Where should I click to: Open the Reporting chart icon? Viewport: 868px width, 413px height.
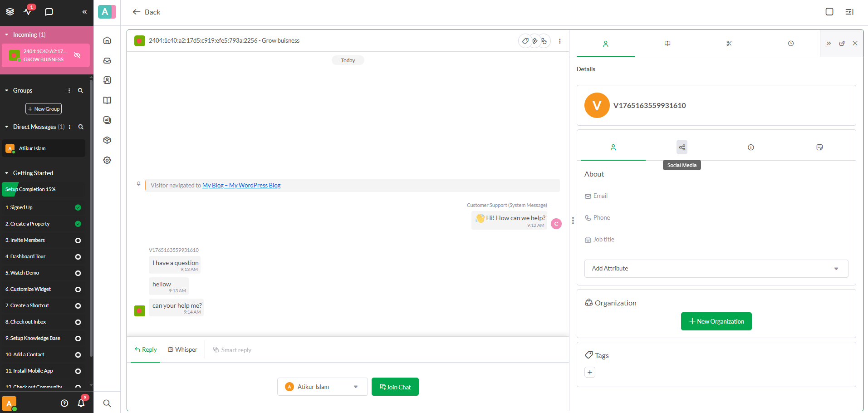(x=107, y=120)
